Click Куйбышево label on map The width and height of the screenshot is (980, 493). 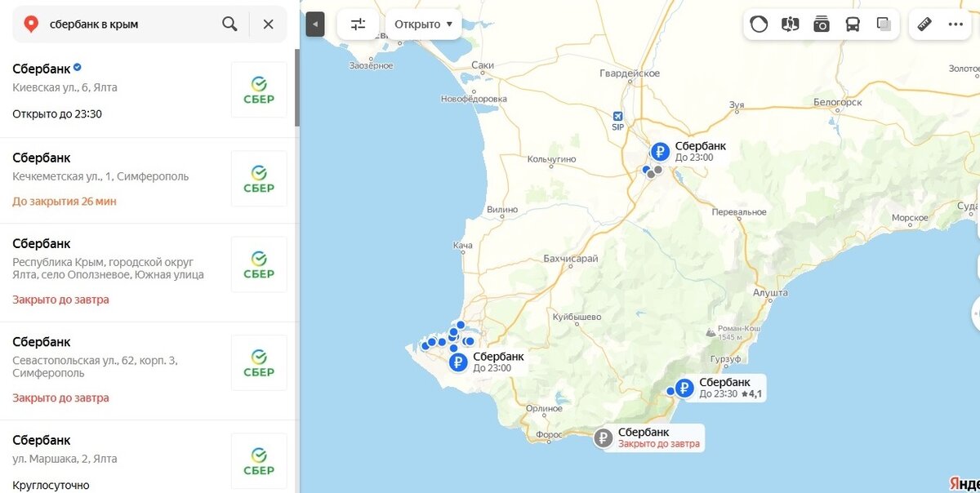[x=577, y=317]
